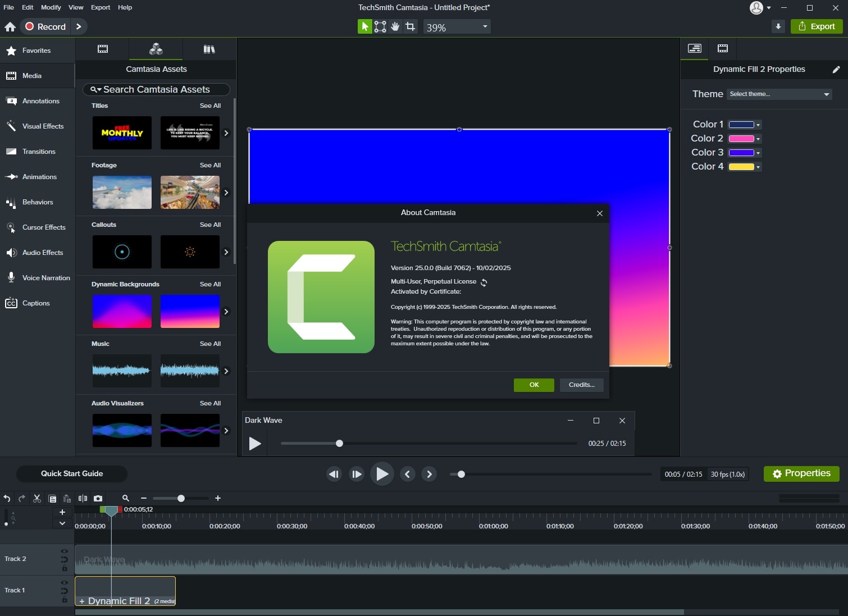Click the Search Camtasia Assets field
Viewport: 848px width, 616px height.
click(157, 89)
